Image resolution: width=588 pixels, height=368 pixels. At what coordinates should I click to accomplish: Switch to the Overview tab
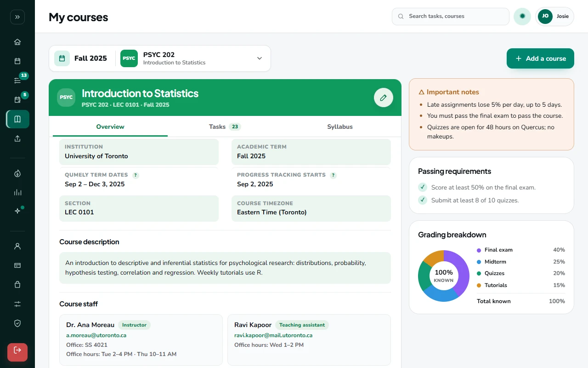tap(110, 126)
